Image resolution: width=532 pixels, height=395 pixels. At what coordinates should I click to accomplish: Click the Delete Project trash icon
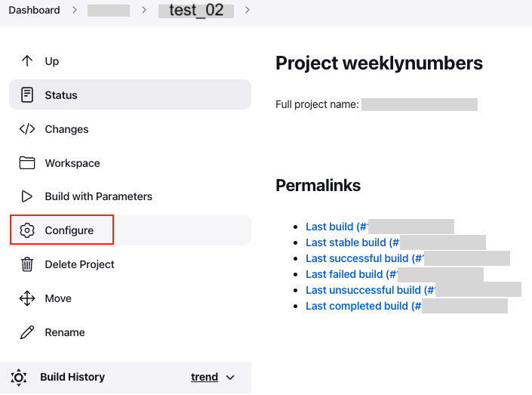click(x=27, y=264)
